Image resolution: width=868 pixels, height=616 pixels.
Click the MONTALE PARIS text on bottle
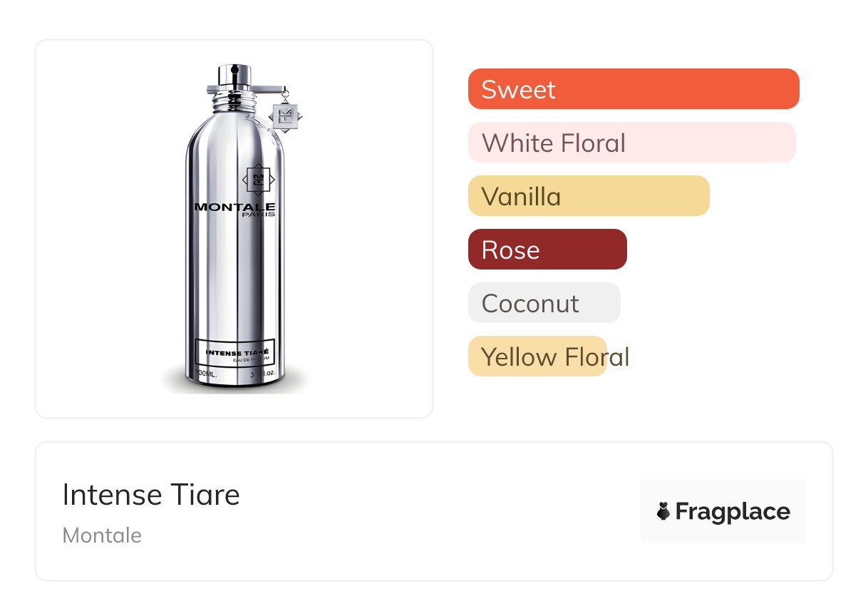click(x=234, y=208)
